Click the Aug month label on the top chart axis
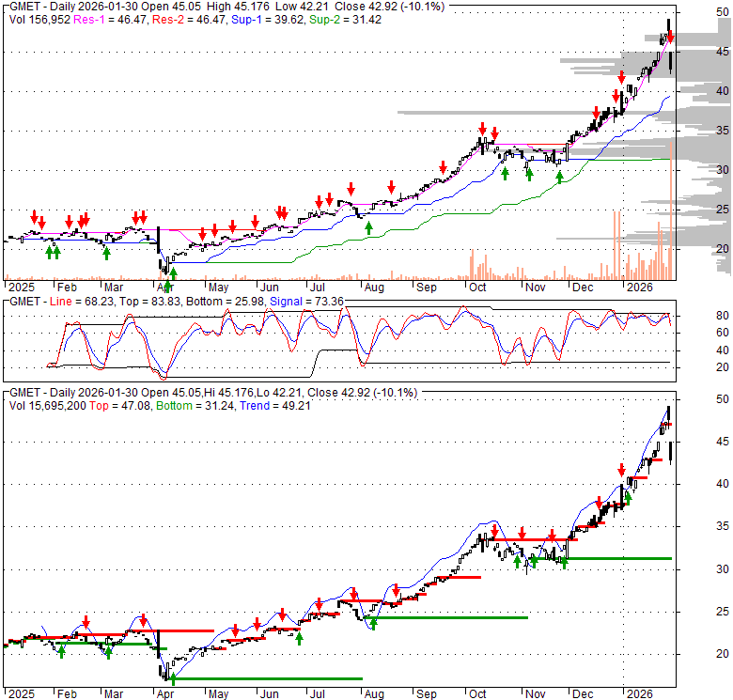The image size is (733, 700). point(374,286)
